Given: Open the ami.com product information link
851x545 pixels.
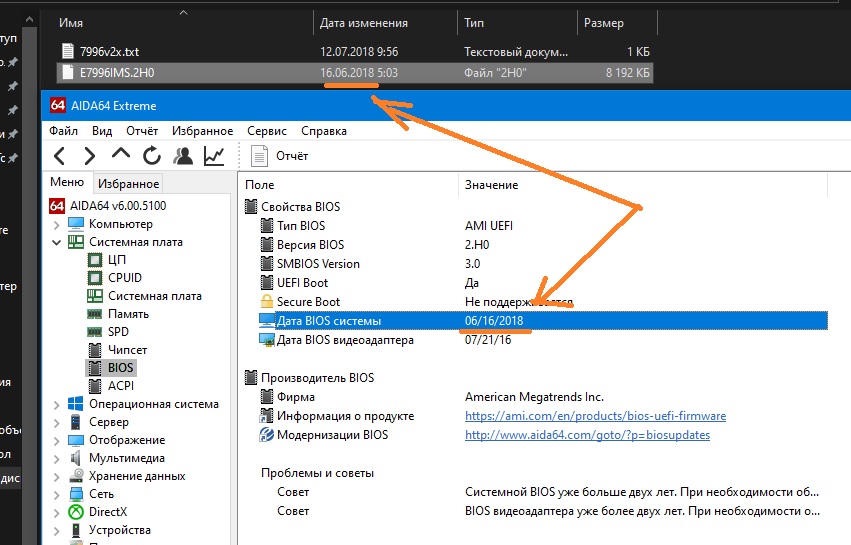Looking at the screenshot, I should click(595, 416).
